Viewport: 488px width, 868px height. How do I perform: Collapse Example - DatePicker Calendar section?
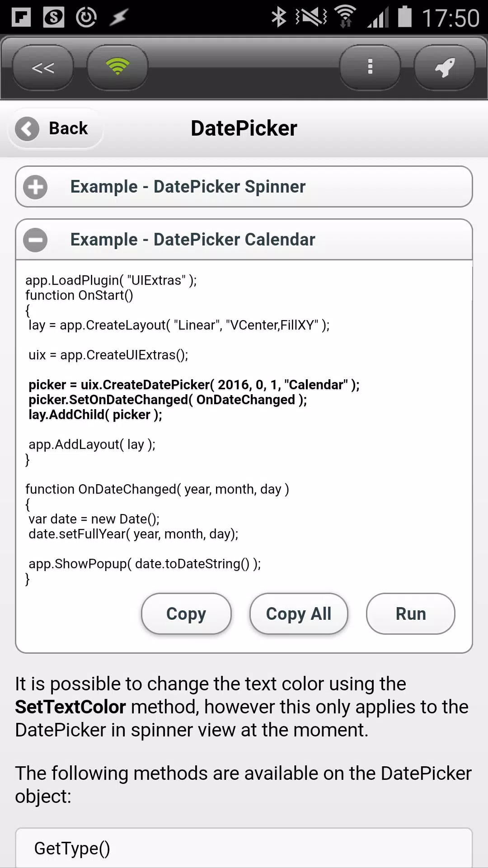pyautogui.click(x=244, y=240)
